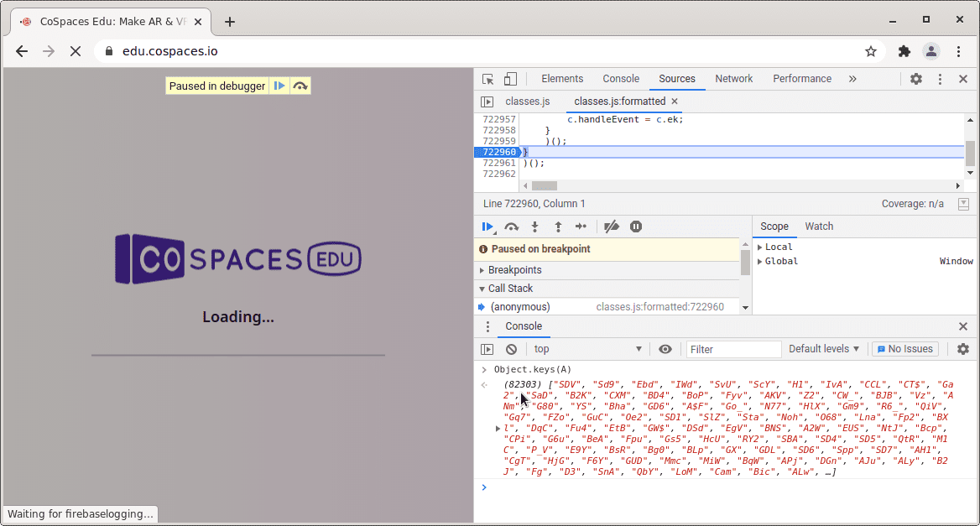Bookmark this page with the star

(871, 51)
